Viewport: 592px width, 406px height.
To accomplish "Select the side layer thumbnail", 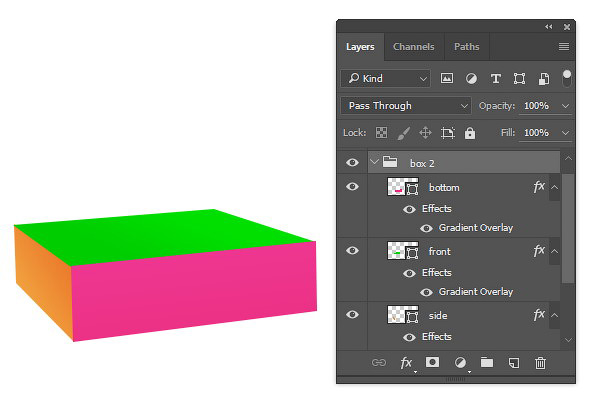I will point(402,315).
